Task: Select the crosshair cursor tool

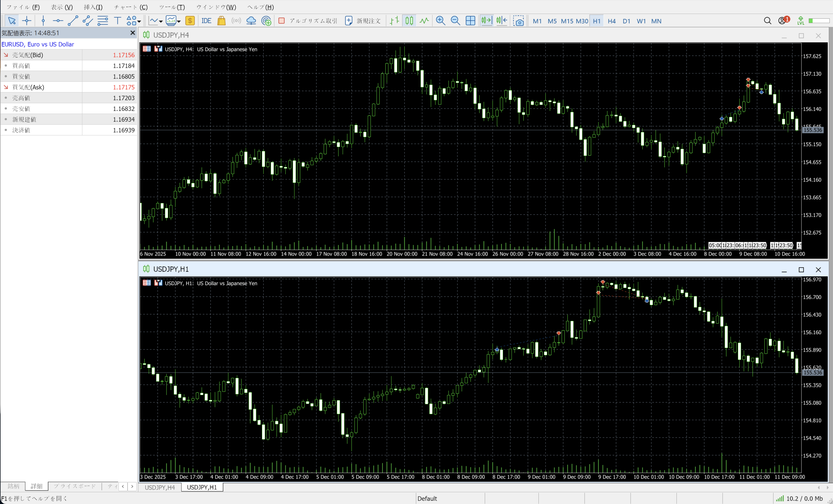Action: (27, 21)
